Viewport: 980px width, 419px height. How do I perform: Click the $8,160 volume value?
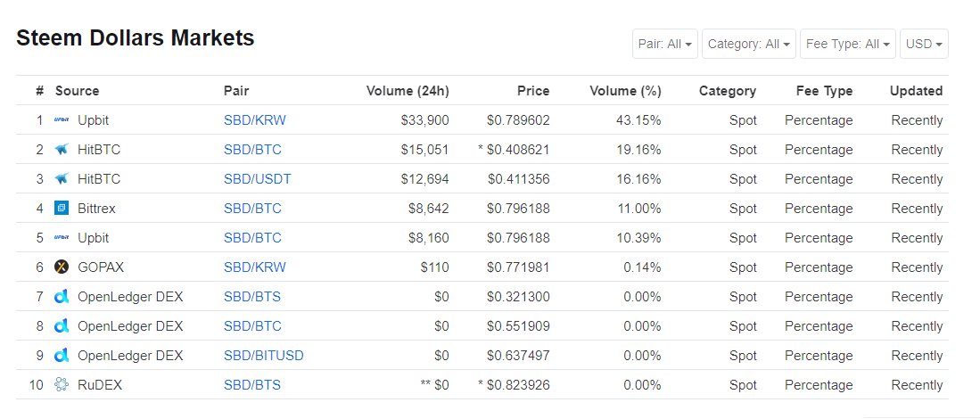[429, 237]
